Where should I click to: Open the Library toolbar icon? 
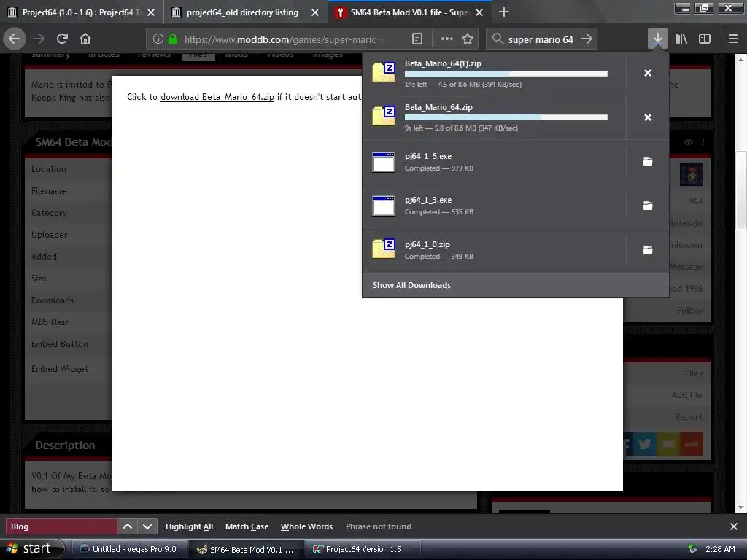click(x=681, y=39)
